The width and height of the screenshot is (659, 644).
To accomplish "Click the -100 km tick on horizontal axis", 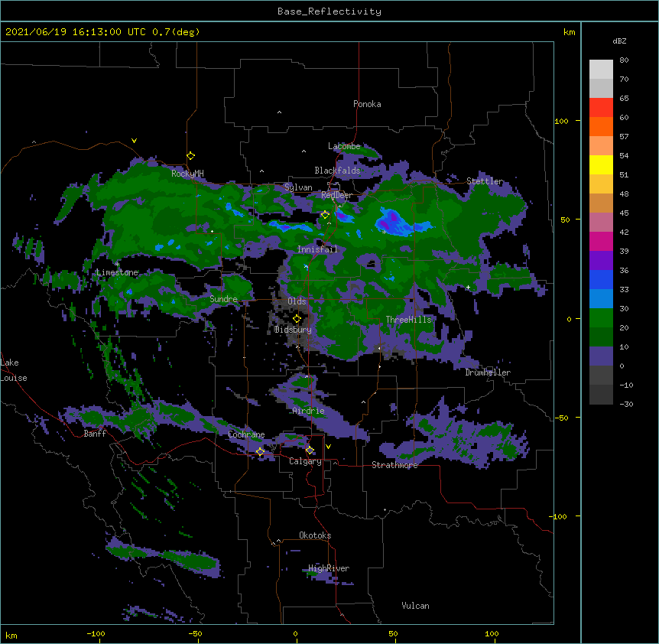I will tap(96, 634).
